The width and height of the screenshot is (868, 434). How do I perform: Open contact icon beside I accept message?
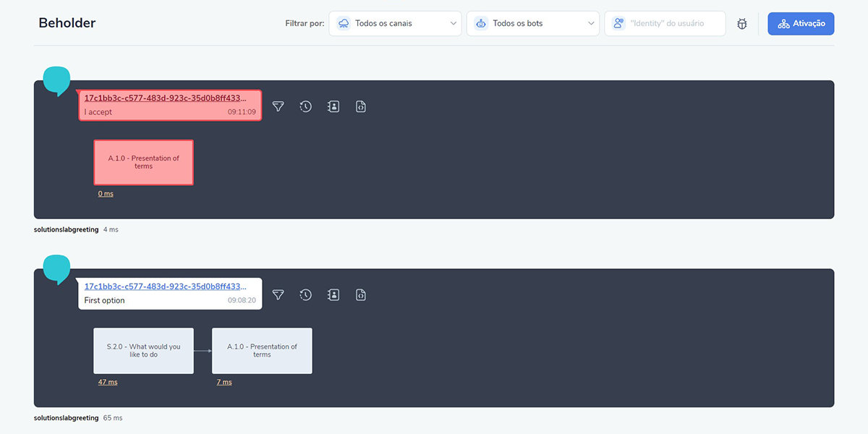tap(333, 106)
